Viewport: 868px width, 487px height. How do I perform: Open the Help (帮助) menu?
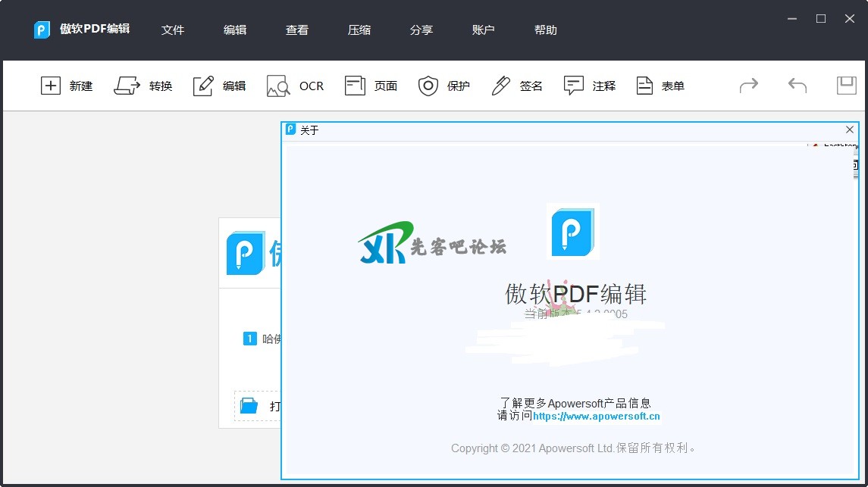pos(545,30)
